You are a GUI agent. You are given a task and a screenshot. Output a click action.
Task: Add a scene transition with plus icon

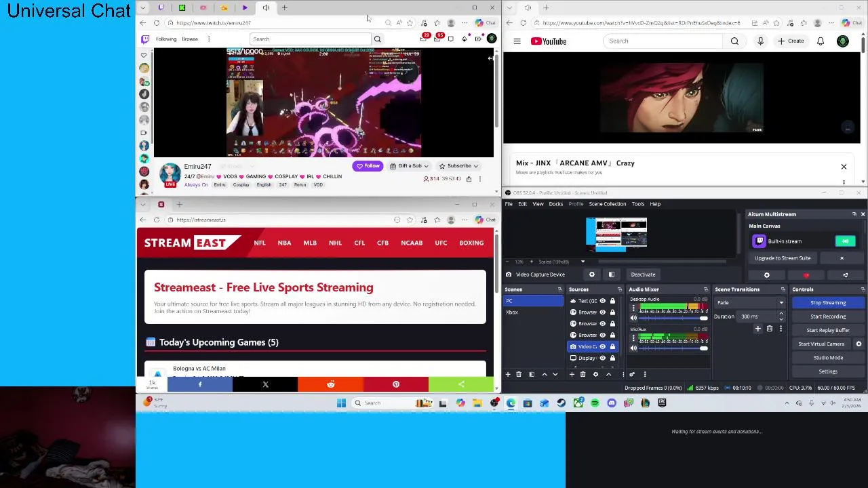click(758, 329)
